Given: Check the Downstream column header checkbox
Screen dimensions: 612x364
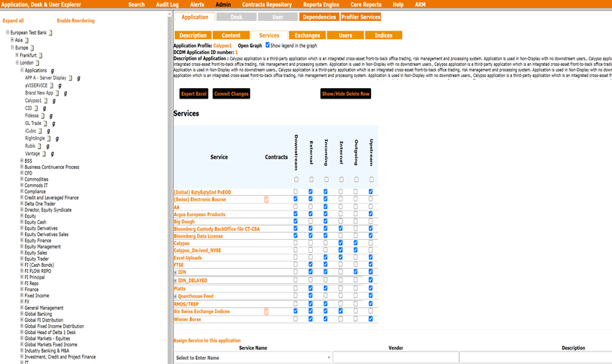Looking at the screenshot, I should 295,180.
